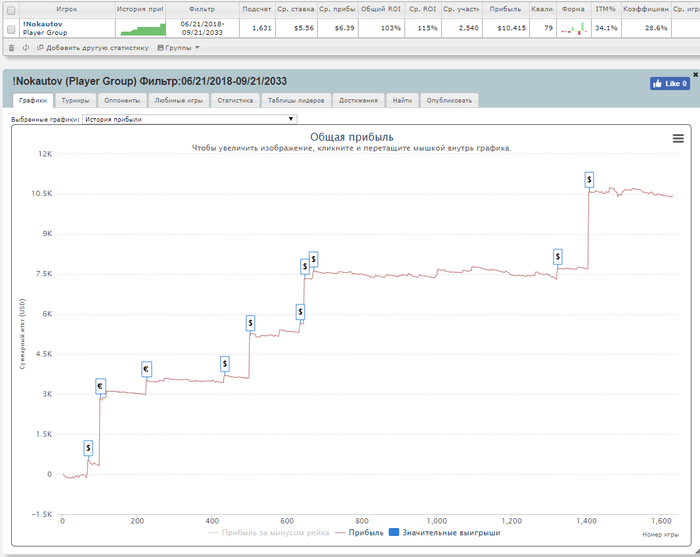Screen dimensions: 700x557
Task: Tick the checkbox for !Nokautov row
Action: click(x=12, y=29)
